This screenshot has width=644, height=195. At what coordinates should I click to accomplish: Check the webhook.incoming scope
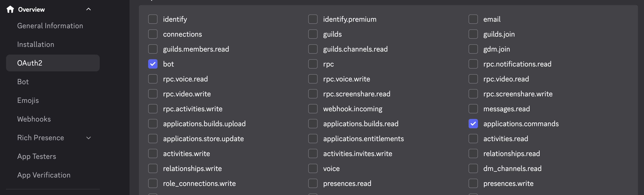[x=313, y=109]
